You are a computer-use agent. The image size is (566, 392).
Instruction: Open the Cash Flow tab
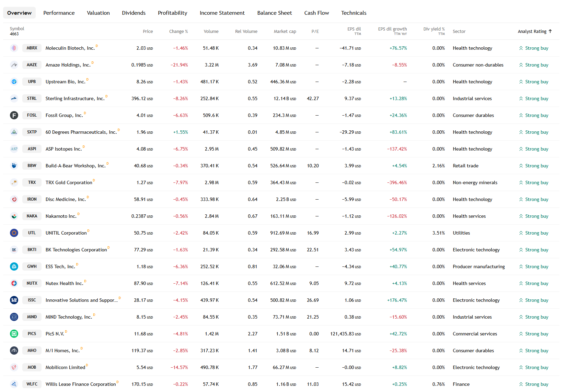pyautogui.click(x=316, y=13)
